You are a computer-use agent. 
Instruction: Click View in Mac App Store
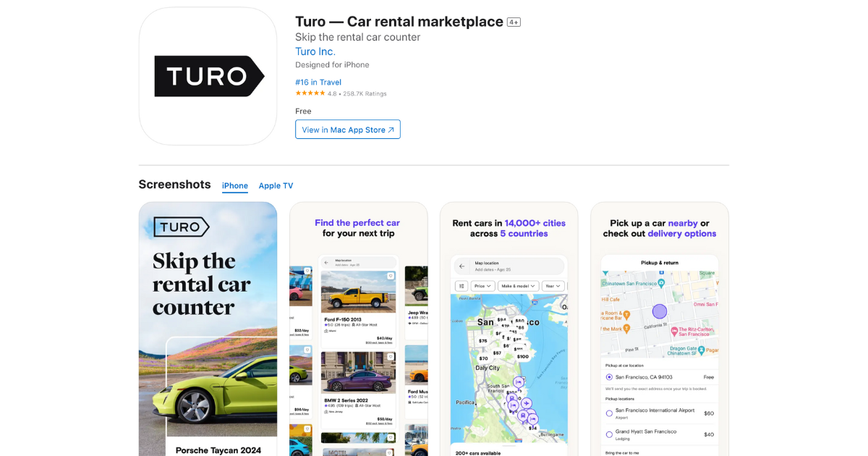348,129
